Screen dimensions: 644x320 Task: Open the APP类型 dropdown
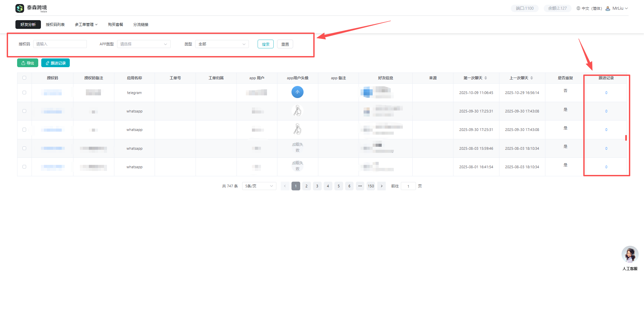click(144, 44)
